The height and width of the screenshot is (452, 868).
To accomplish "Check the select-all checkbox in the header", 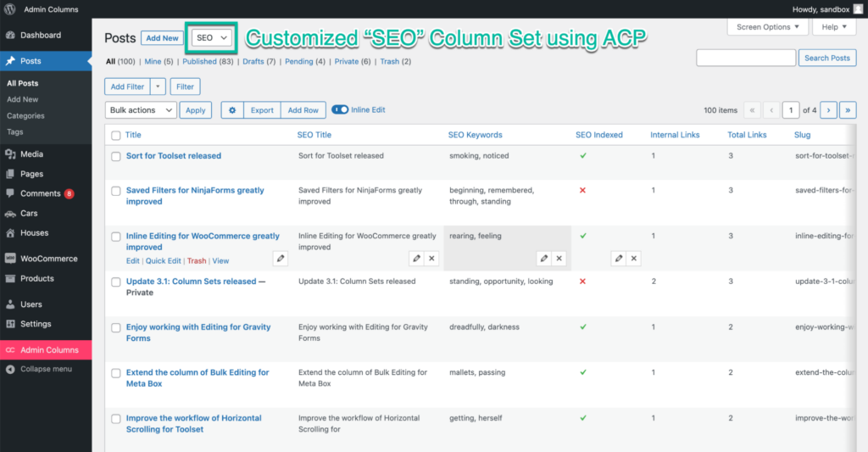I will [115, 136].
